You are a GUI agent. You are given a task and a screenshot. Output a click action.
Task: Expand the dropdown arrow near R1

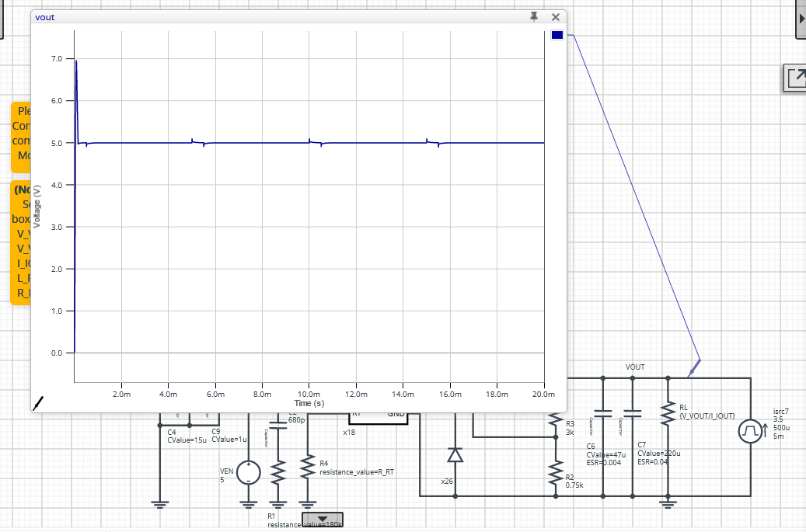(x=323, y=519)
